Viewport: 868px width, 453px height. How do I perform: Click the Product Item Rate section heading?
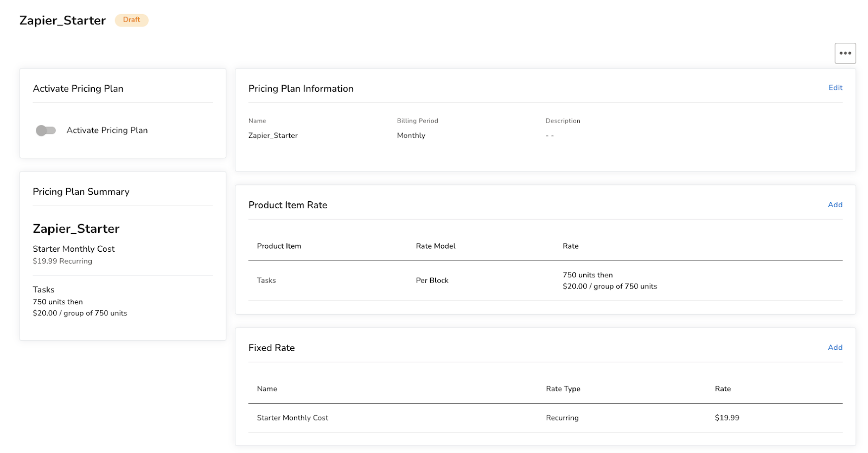pyautogui.click(x=288, y=205)
